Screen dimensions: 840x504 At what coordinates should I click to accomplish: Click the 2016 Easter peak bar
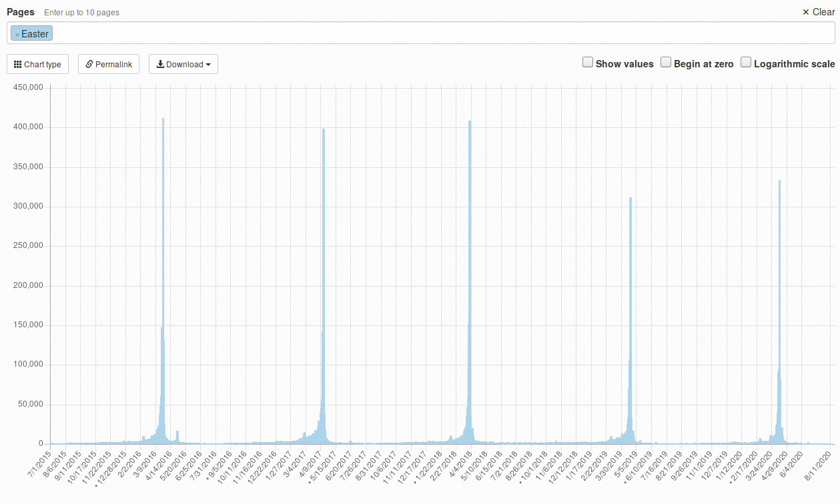(x=163, y=281)
